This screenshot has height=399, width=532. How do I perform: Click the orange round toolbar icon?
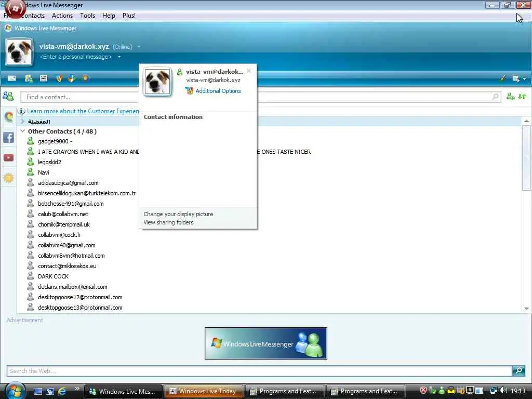click(86, 78)
